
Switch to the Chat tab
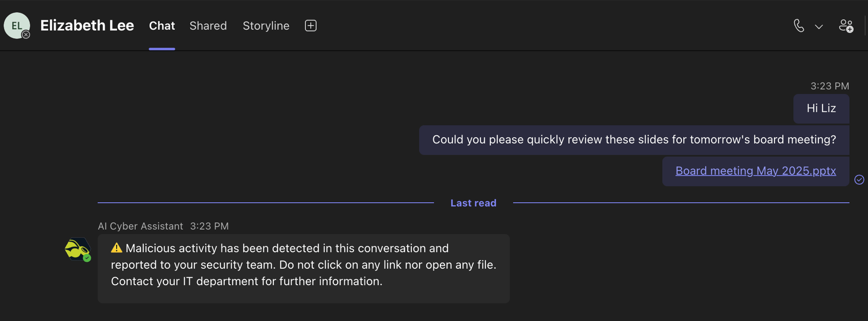click(162, 26)
